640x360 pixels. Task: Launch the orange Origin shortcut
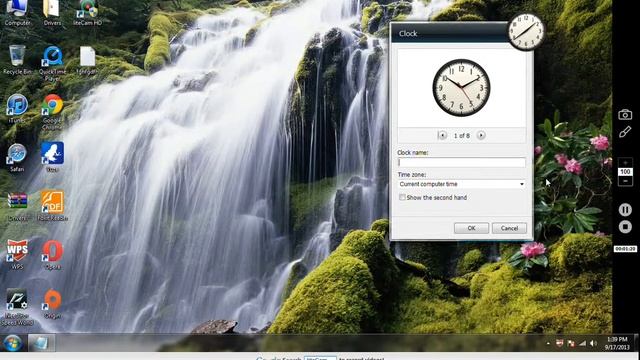[x=52, y=304]
